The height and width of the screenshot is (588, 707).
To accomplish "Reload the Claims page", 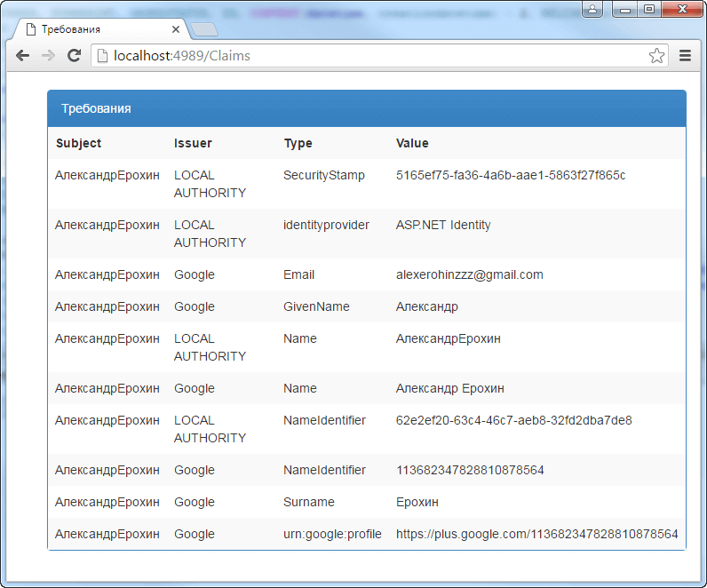I will tap(74, 55).
